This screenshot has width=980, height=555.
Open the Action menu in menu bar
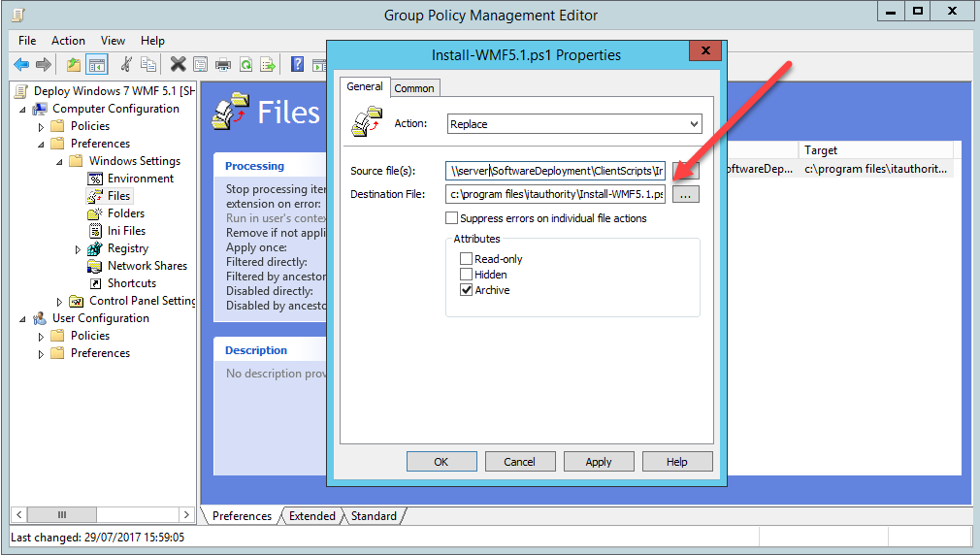(x=68, y=41)
